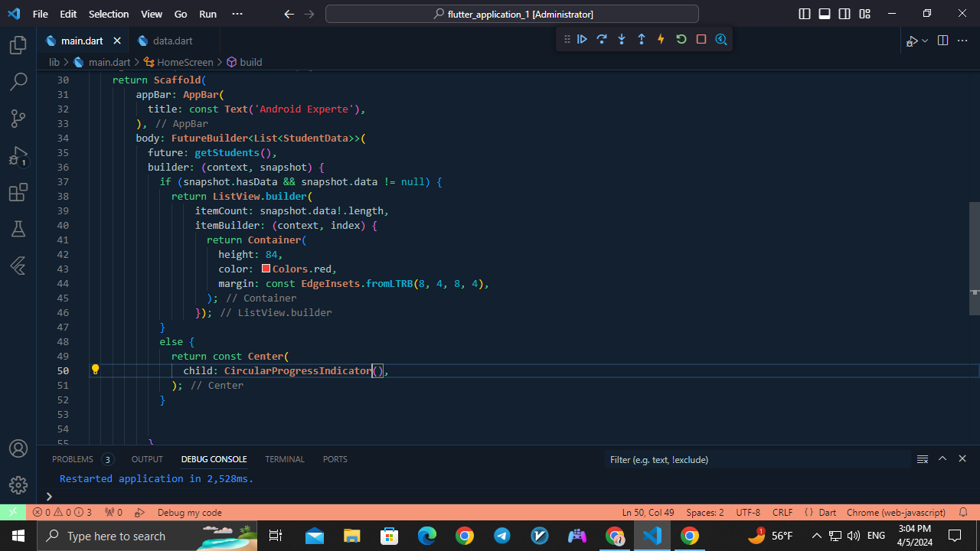Click the Colors.red color swatch
The image size is (980, 551).
(266, 269)
